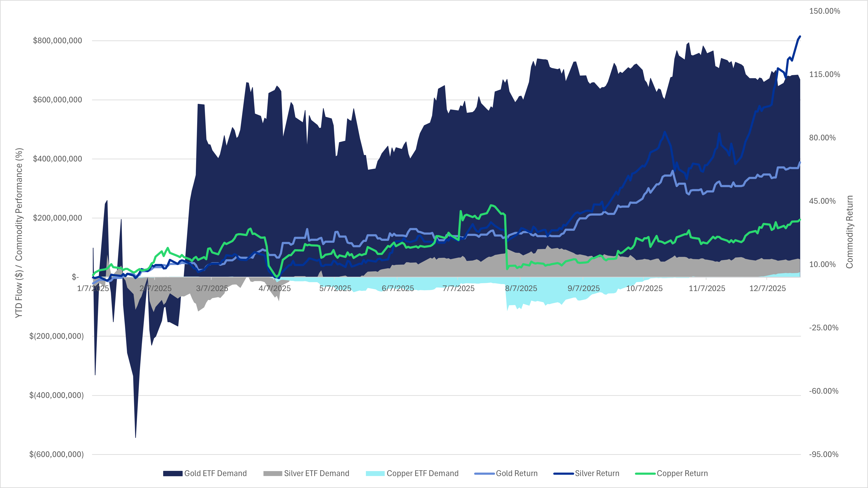This screenshot has height=488, width=868.
Task: Click the Copper ETF Demand legend swatch
Action: click(x=375, y=473)
